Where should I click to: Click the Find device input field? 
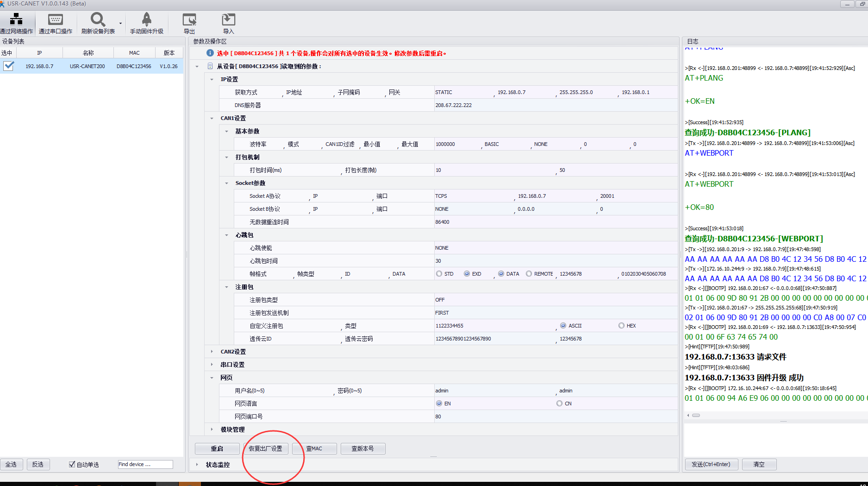(x=145, y=464)
